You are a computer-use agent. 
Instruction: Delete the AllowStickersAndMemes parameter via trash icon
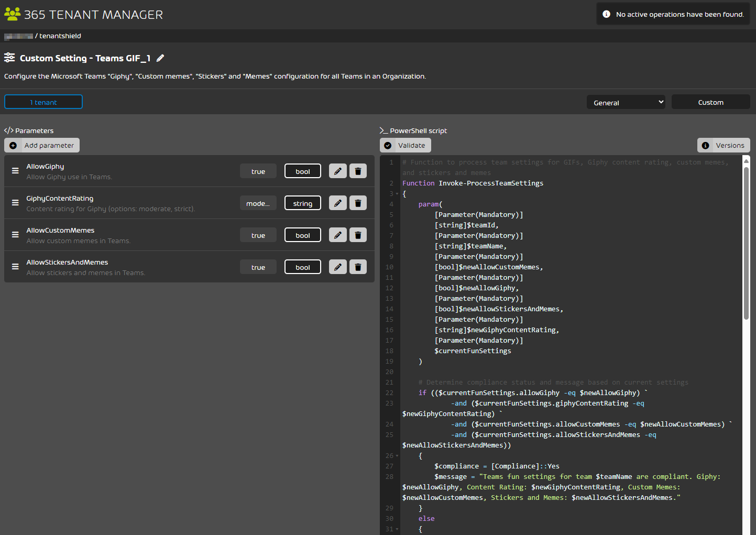[x=358, y=267]
